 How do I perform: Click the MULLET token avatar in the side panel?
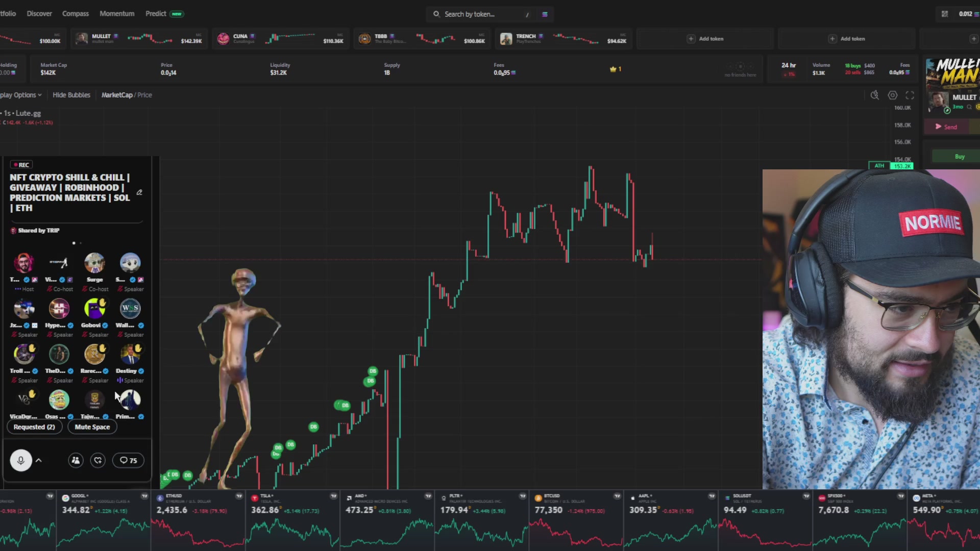(938, 102)
